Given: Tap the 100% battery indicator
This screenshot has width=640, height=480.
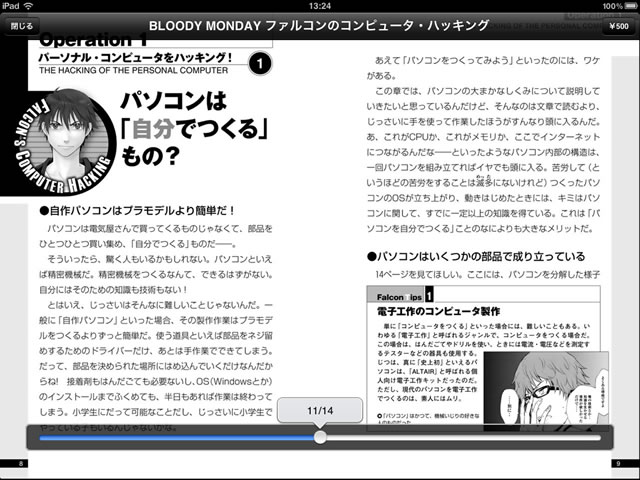Looking at the screenshot, I should [620, 6].
